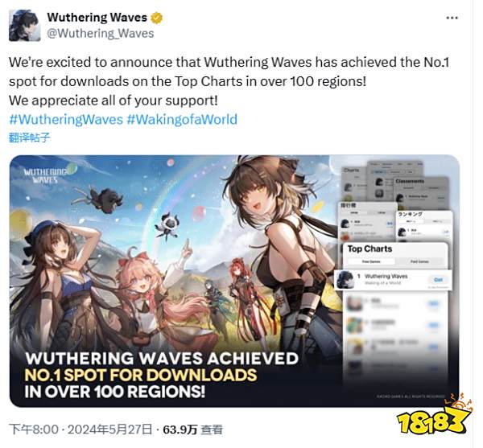Screen dimensions: 483x448
Task: Open the 下午8:00 2024年5月27日 timestamp
Action: tap(80, 429)
